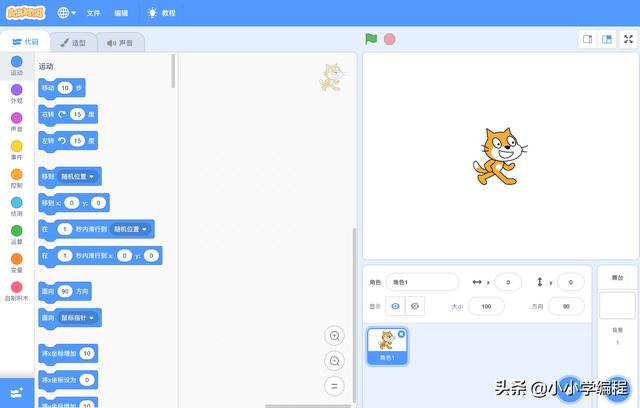Click the green flag to run
Image resolution: width=640 pixels, height=408 pixels.
point(371,39)
